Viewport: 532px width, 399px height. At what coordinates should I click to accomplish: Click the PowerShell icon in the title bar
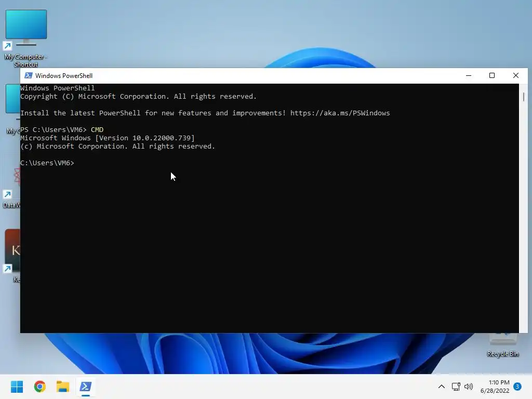coord(29,75)
